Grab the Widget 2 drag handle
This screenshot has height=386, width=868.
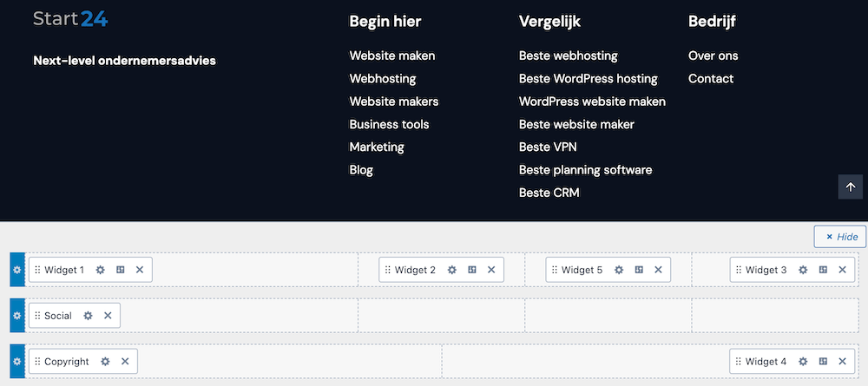387,270
